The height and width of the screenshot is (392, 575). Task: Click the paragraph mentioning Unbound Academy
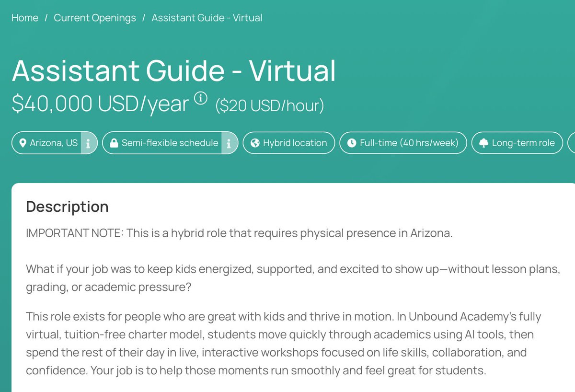click(x=283, y=344)
